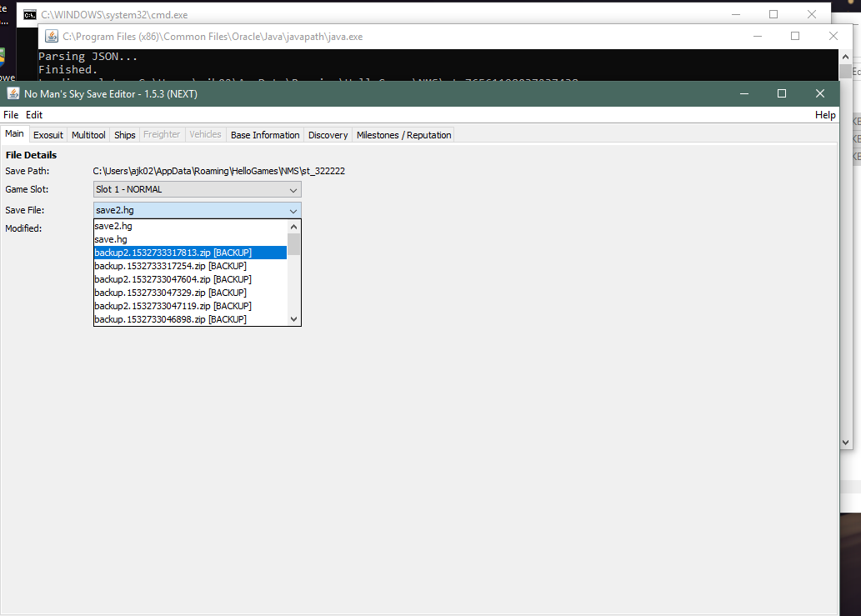
Task: Click the save file list scroll-down arrow
Action: point(293,319)
